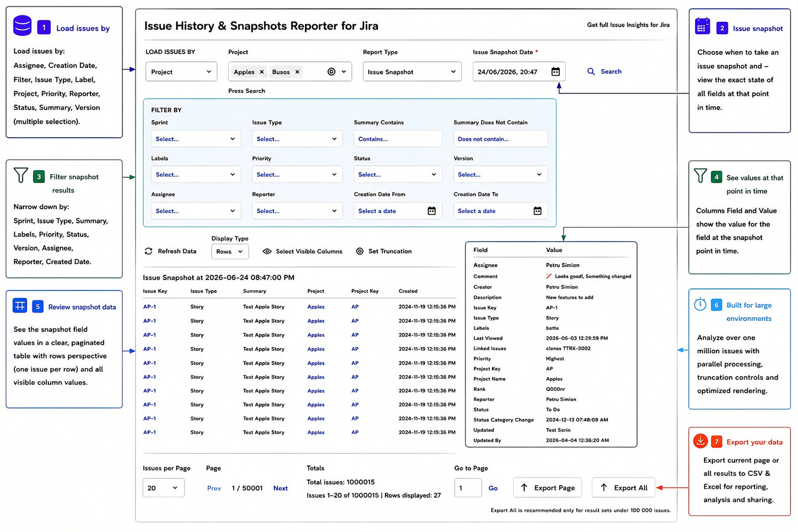Go to the Prev page
The width and height of the screenshot is (798, 532).
coord(214,488)
